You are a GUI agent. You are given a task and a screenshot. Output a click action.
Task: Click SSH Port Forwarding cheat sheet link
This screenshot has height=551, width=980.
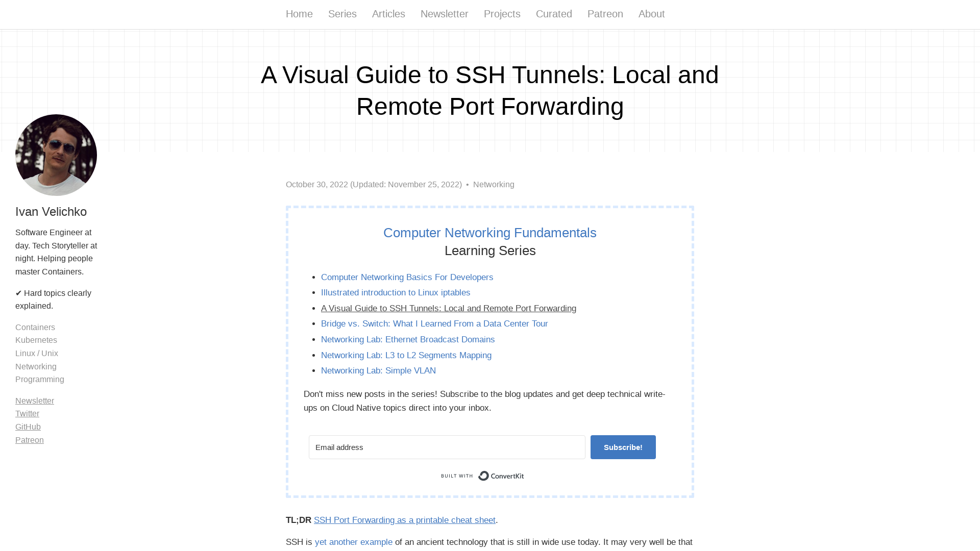[405, 520]
